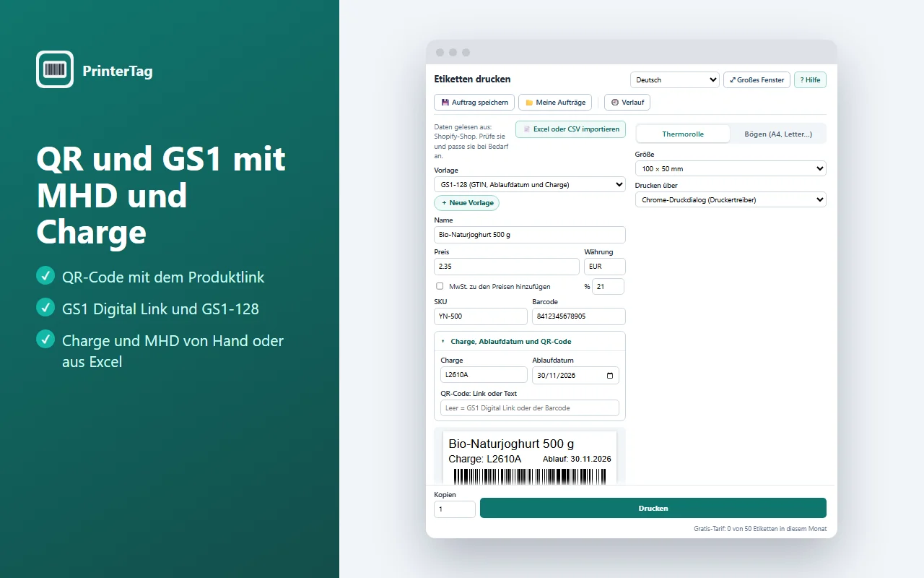Click the "Daten gelesen aus: Shopify-Shop" note

472,142
